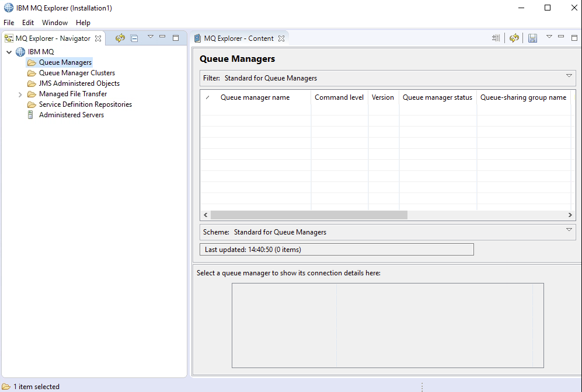Click the 'Select a queue manager' hint text
Screen dimensions: 582x392
pos(288,273)
